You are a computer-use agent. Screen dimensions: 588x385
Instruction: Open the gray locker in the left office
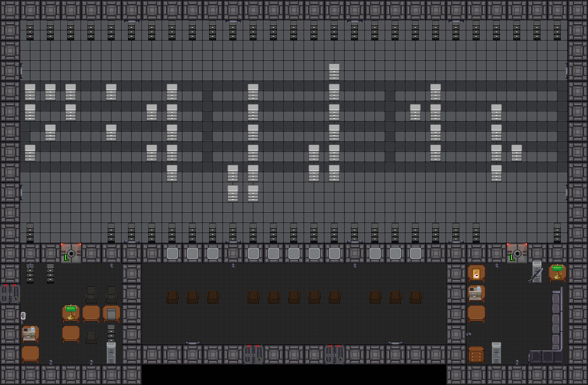(112, 352)
